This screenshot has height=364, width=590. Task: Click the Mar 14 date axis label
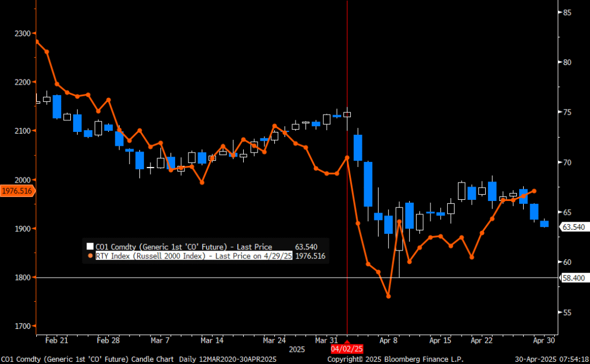[212, 340]
